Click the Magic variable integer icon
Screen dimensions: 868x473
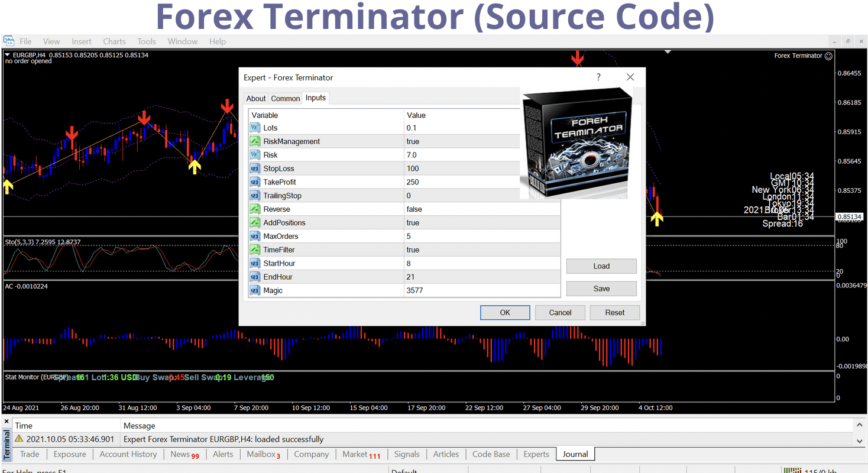tap(255, 290)
